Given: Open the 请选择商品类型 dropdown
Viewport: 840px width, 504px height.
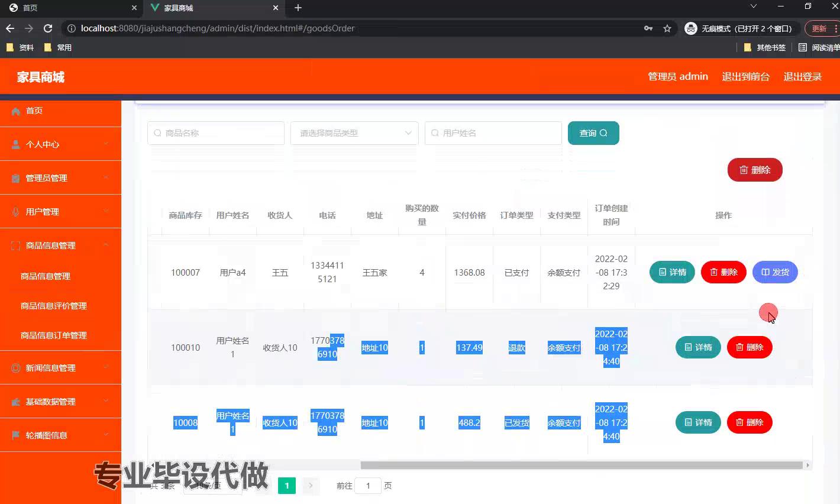Looking at the screenshot, I should click(x=354, y=133).
